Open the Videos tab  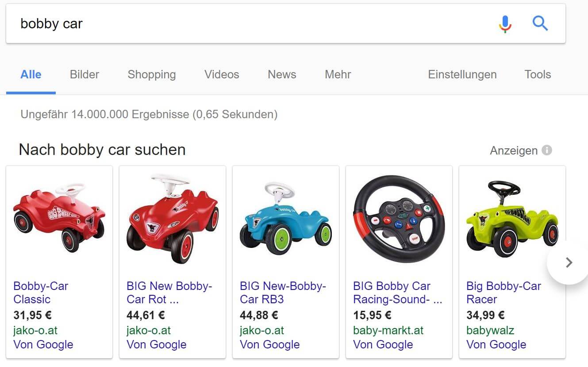(x=222, y=74)
